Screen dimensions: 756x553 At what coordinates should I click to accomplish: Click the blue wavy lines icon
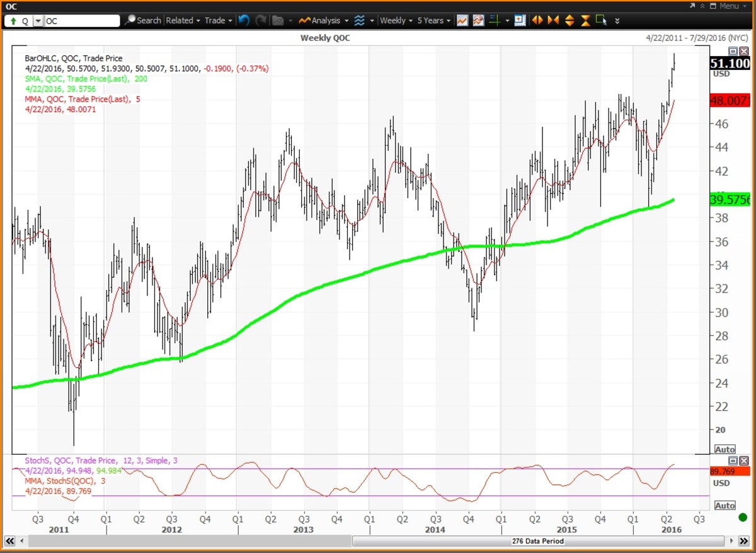[360, 20]
